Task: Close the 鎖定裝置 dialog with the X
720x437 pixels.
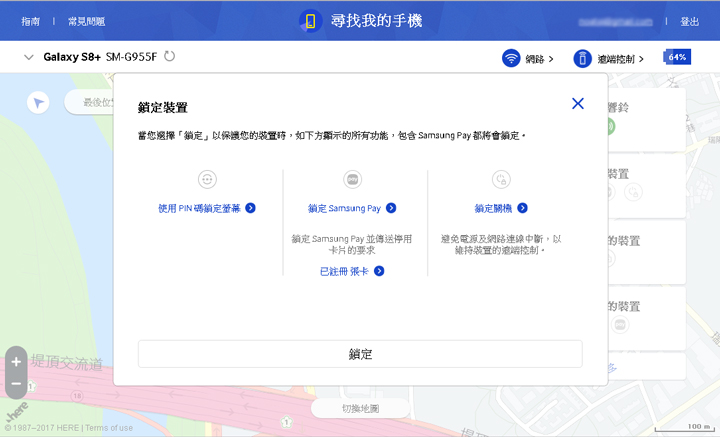Action: 578,103
